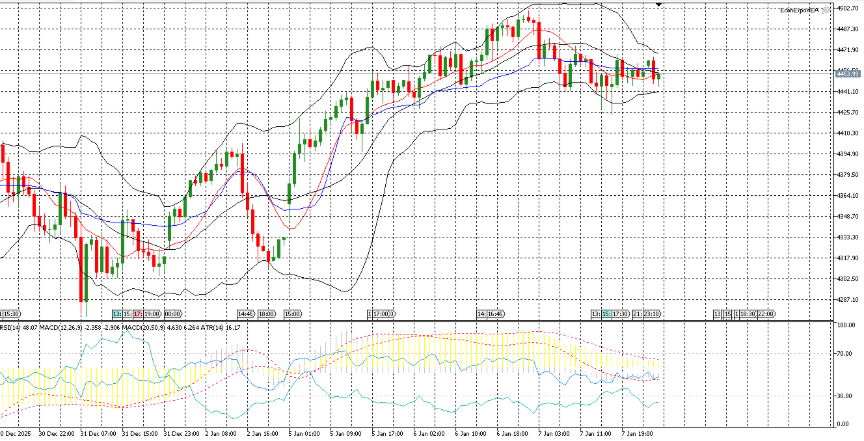
Task: Click the 14:40 event marker on time strip
Action: 247,314
